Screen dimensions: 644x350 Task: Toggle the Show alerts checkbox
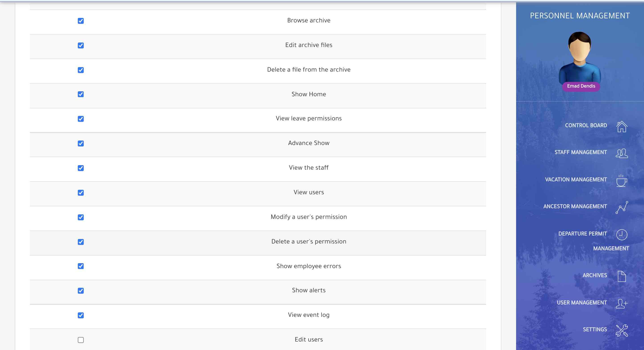coord(81,291)
